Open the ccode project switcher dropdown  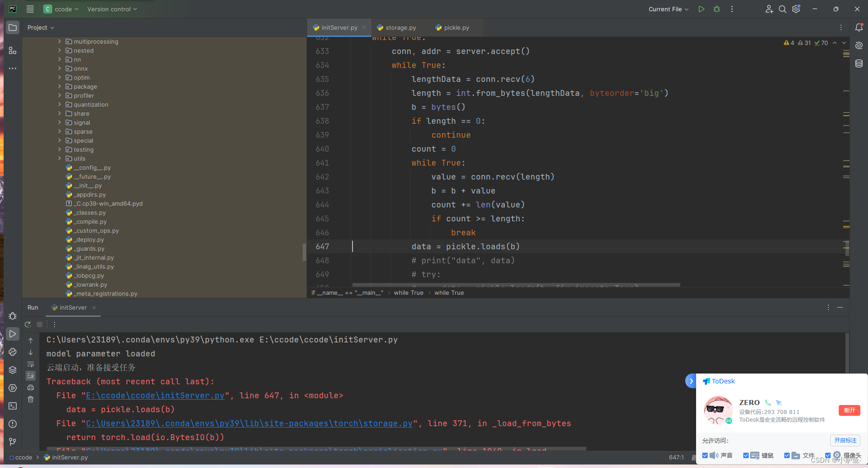click(x=61, y=9)
